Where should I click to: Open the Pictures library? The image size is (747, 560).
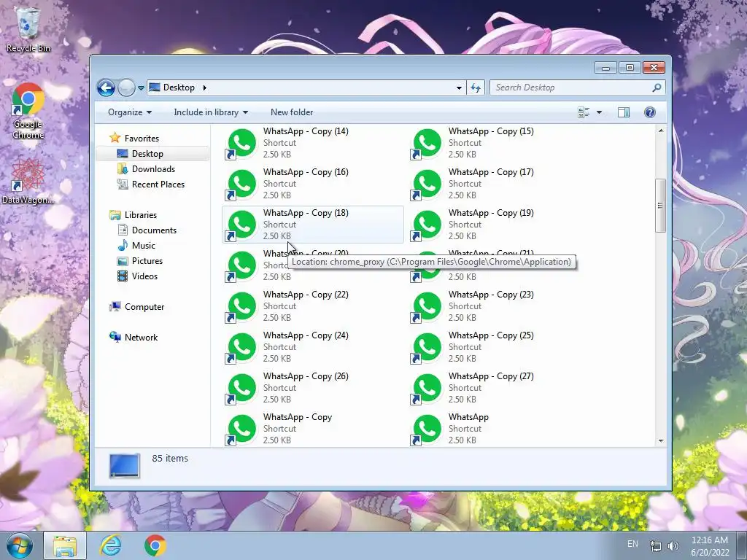coord(147,261)
